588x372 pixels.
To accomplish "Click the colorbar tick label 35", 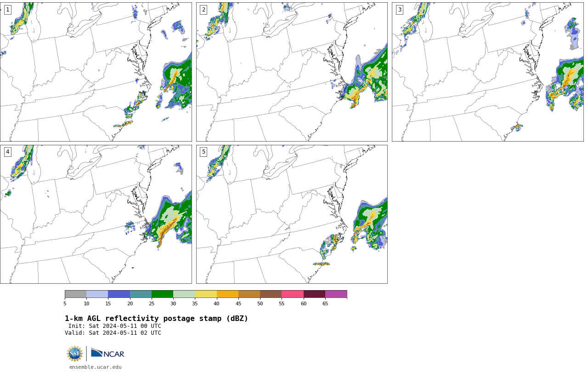I will click(195, 303).
